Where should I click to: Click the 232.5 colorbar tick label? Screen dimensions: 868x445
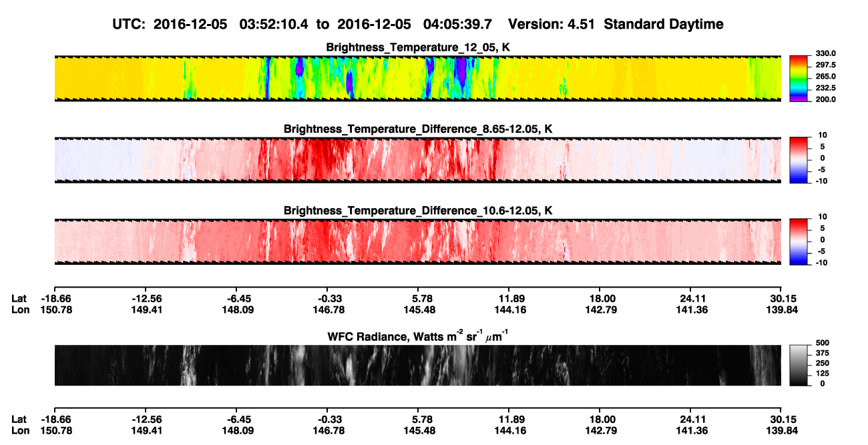pos(826,88)
